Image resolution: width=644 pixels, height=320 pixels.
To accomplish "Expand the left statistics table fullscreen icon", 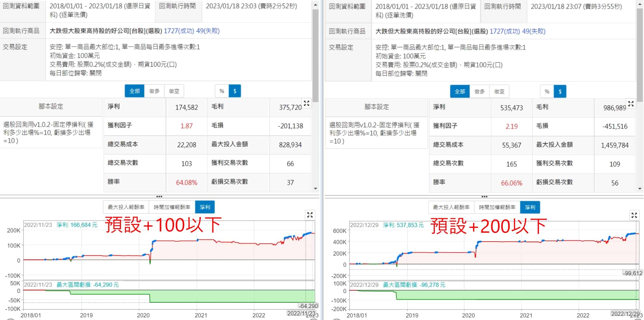I will 307,103.
